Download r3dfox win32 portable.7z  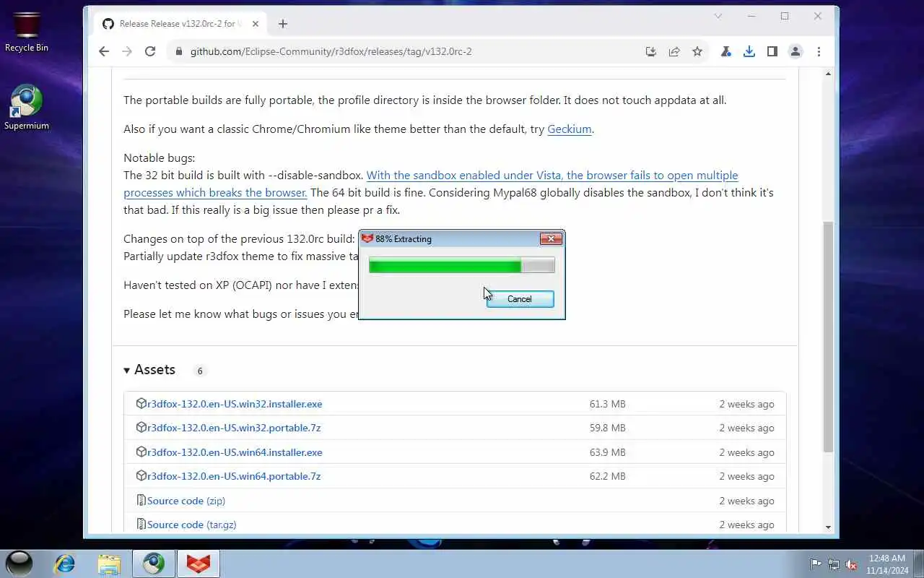(234, 428)
